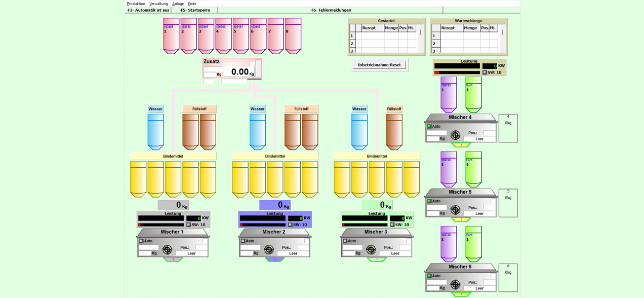Viewport: 644px width, 298px height.
Task: Click the Mischer 3 mixer gear icon
Action: pos(371,249)
